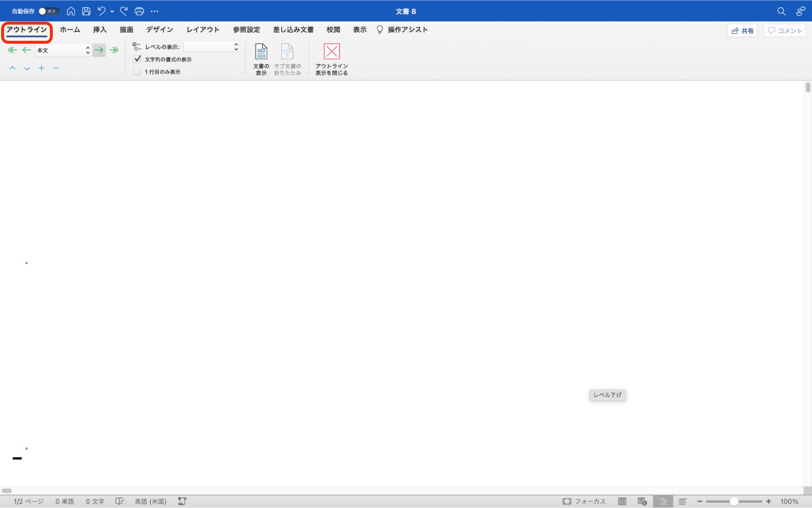Click the text direction status bar icon
This screenshot has height=508, width=812.
[x=182, y=501]
